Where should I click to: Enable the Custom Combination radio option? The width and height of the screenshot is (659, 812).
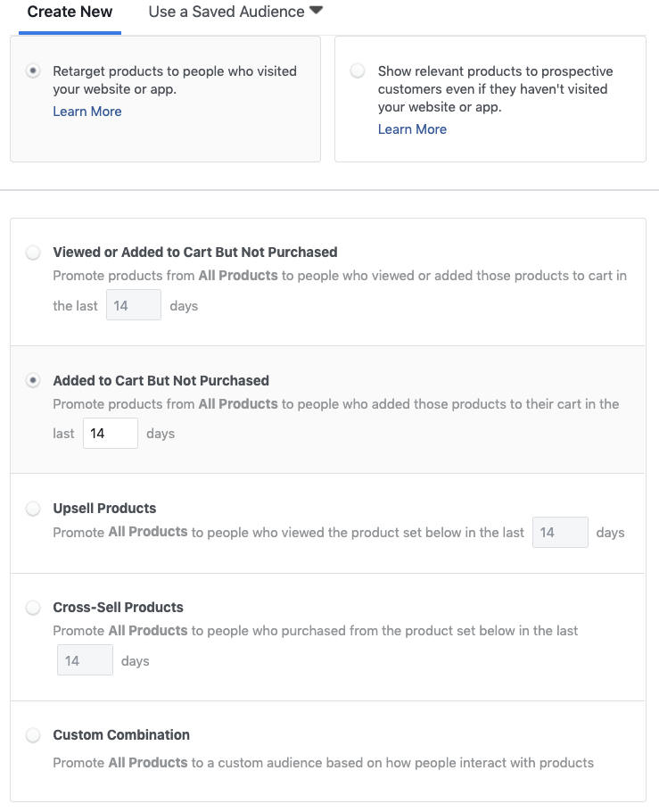click(33, 735)
